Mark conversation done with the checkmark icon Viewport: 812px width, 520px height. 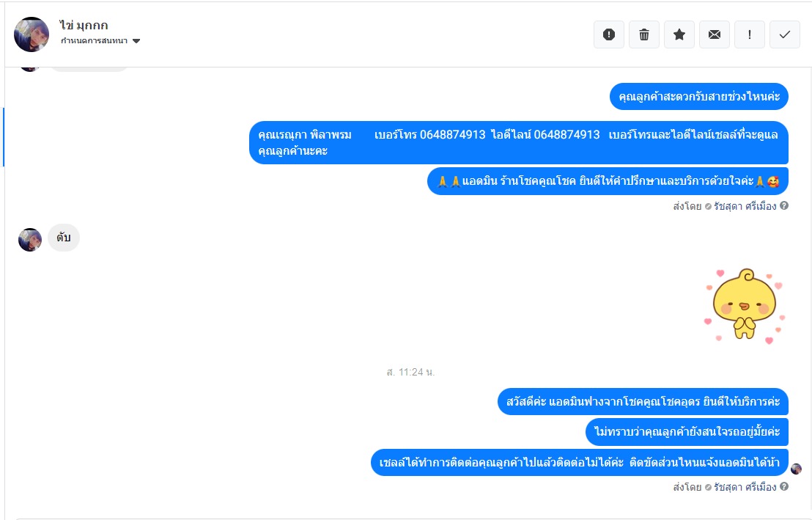coord(785,34)
